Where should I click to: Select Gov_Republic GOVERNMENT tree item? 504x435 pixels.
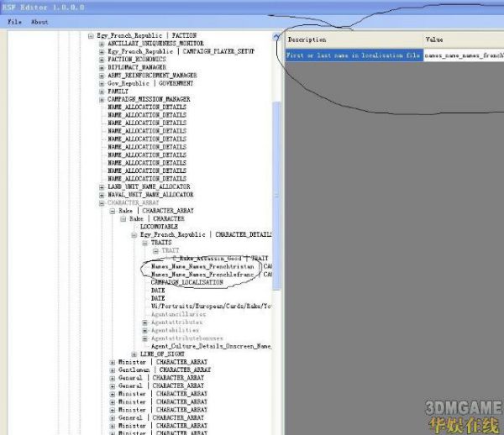tap(150, 83)
